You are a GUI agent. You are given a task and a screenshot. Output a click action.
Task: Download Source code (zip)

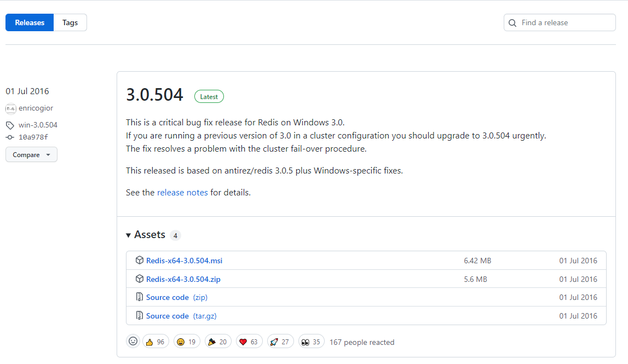click(177, 298)
